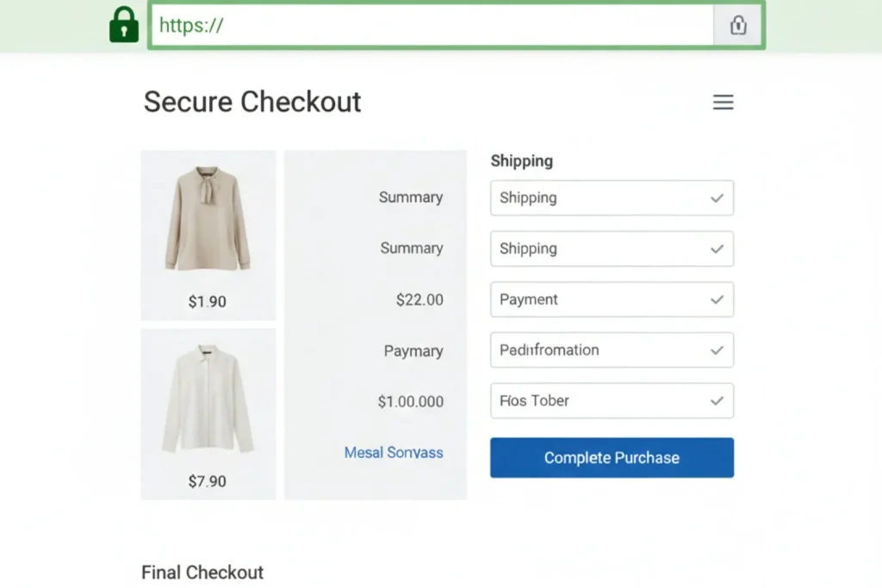Click the $1.90 price under beige blouse

coord(208,302)
